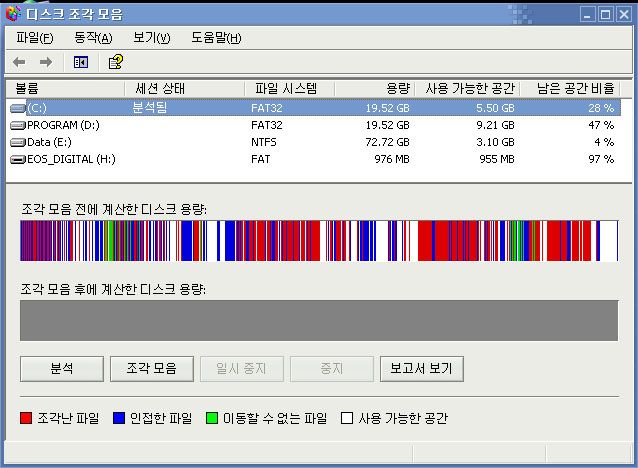
Task: Click the green 이동할 수 없는 파일 swatch
Action: 212,418
